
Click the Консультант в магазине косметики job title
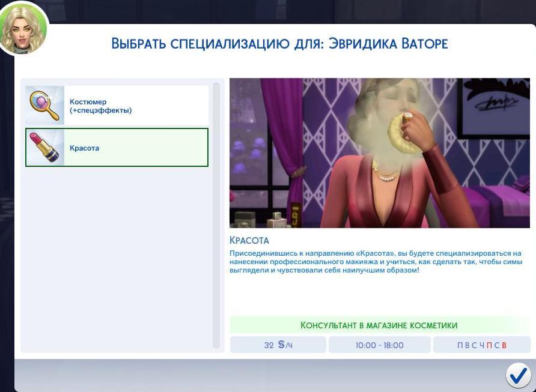[379, 325]
